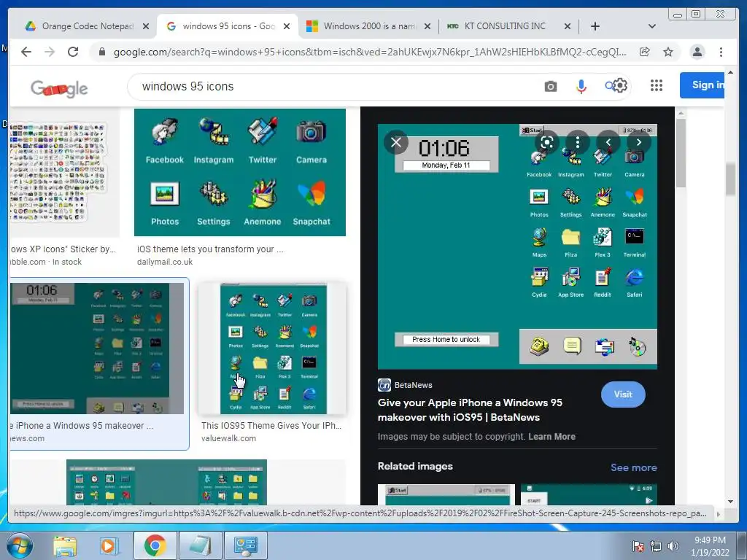Open the Windows Start menu
Screen dimensions: 747x560
(x=19, y=545)
